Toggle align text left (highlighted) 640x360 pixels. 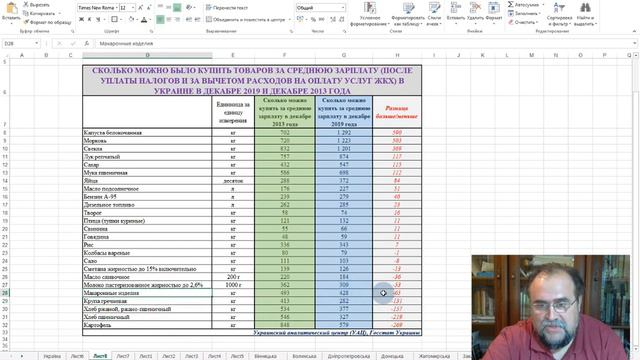160,19
